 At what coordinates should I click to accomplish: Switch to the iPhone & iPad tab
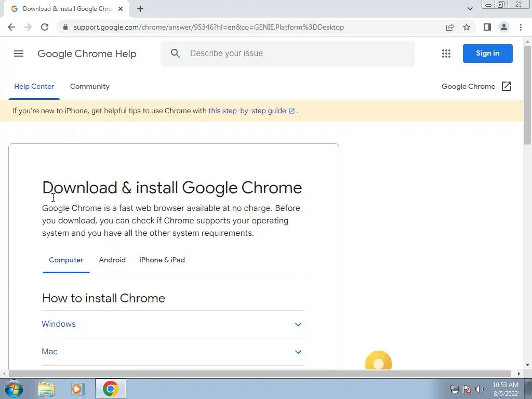162,260
